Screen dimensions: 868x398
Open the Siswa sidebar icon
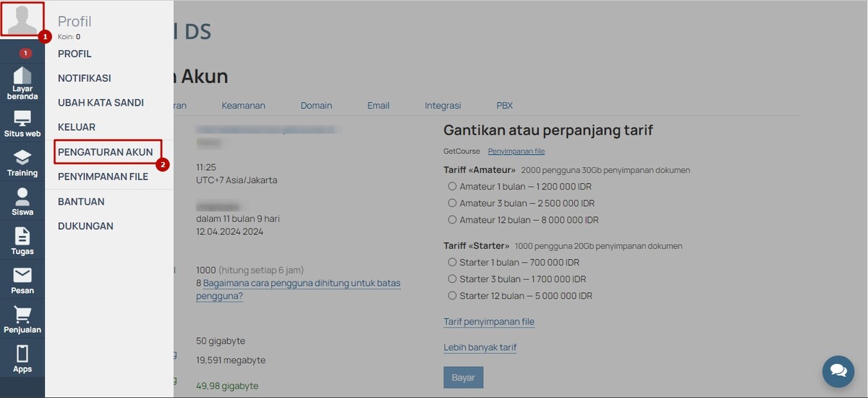(22, 202)
